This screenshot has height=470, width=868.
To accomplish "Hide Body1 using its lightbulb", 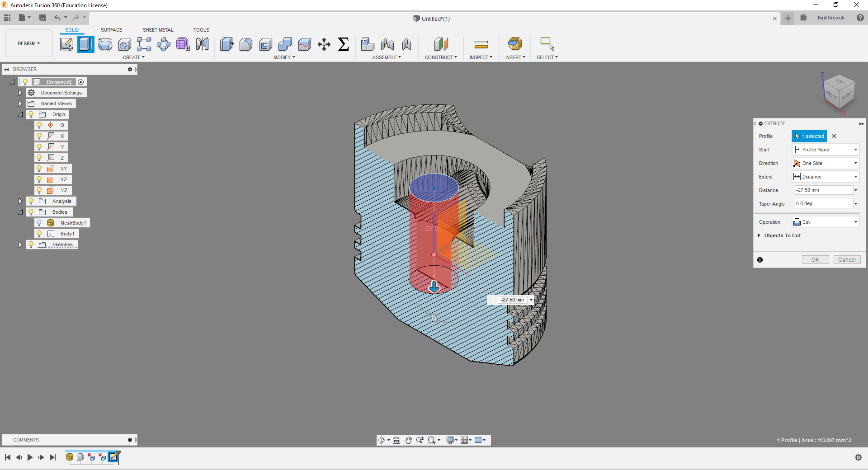I will (x=39, y=234).
